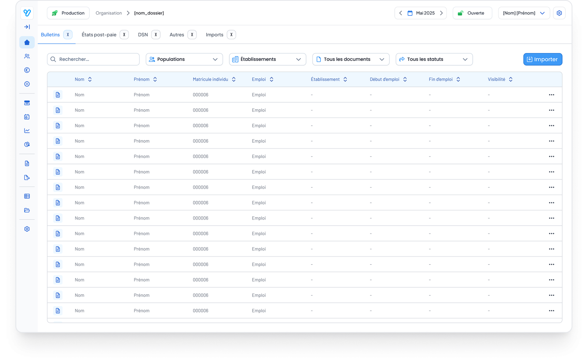Click the Importer button
This screenshot has width=588, height=364.
tap(542, 59)
